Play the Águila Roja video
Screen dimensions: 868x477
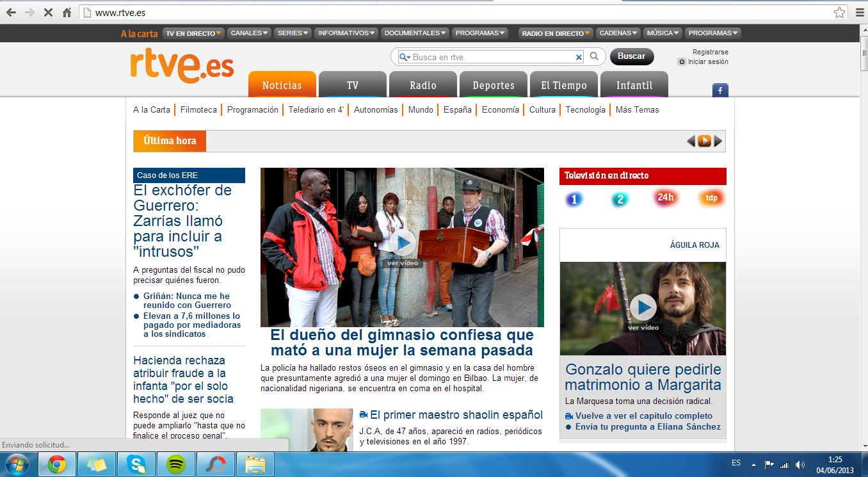643,307
